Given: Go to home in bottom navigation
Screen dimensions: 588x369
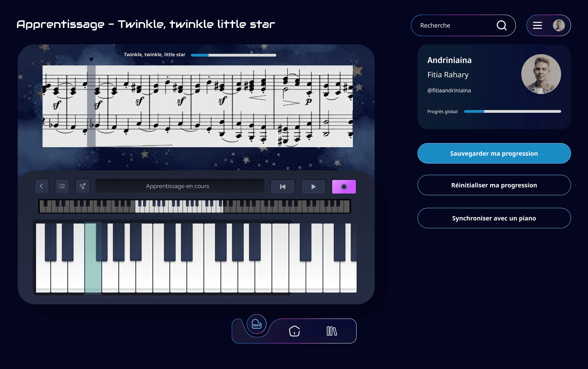Looking at the screenshot, I should point(294,331).
